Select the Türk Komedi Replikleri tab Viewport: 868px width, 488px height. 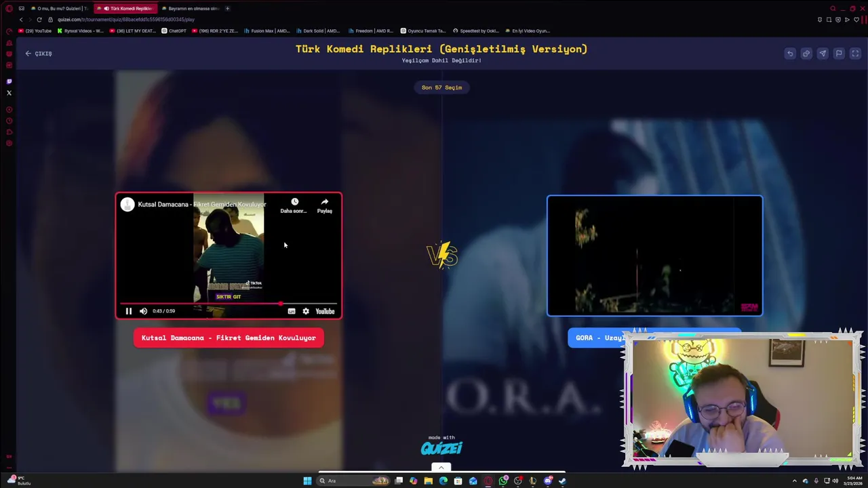point(127,8)
